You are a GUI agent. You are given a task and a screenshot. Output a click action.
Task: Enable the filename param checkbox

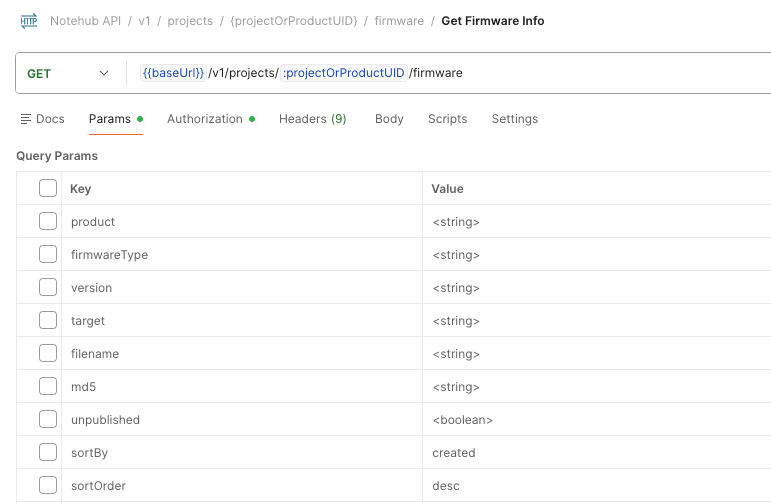point(48,353)
